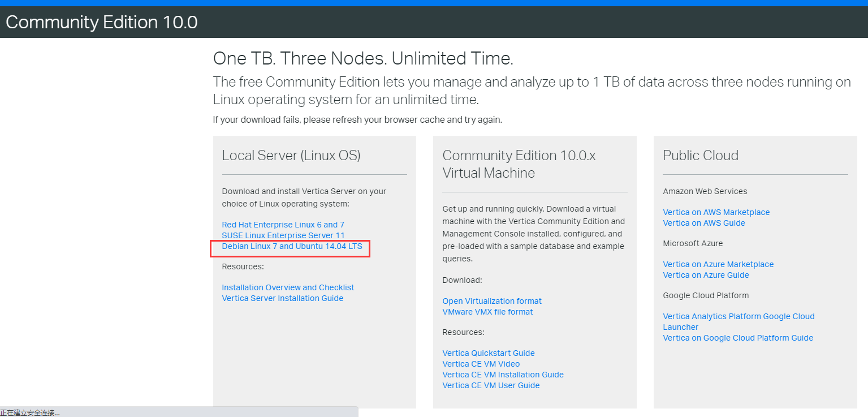Viewport: 868px width, 417px height.
Task: Click the Resources: label in Local Server card
Action: pos(243,266)
